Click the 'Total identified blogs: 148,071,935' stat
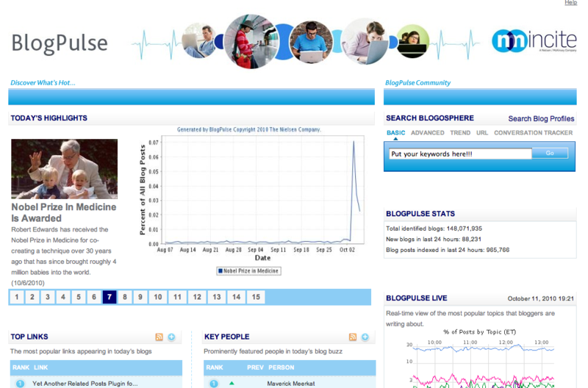Image resolution: width=588 pixels, height=388 pixels. click(434, 229)
